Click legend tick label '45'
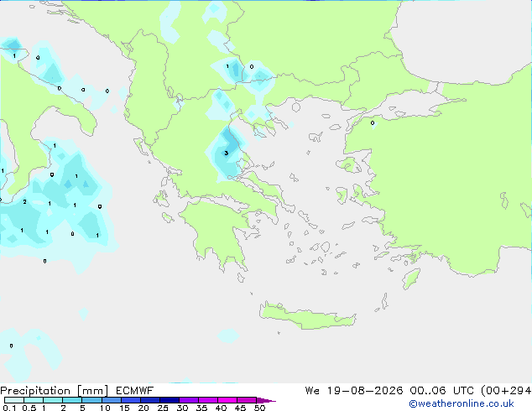The height and width of the screenshot is (411, 532). click(240, 408)
